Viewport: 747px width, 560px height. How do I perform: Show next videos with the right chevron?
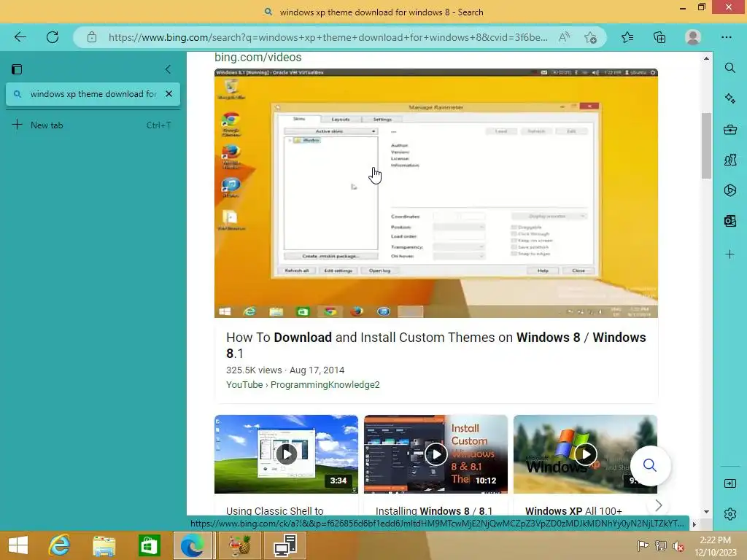click(x=659, y=505)
